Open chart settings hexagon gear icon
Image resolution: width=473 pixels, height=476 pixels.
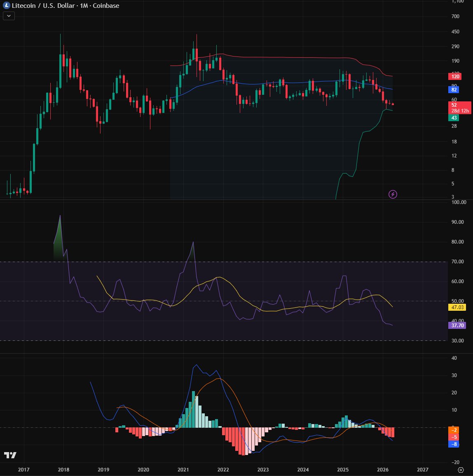pos(461,470)
